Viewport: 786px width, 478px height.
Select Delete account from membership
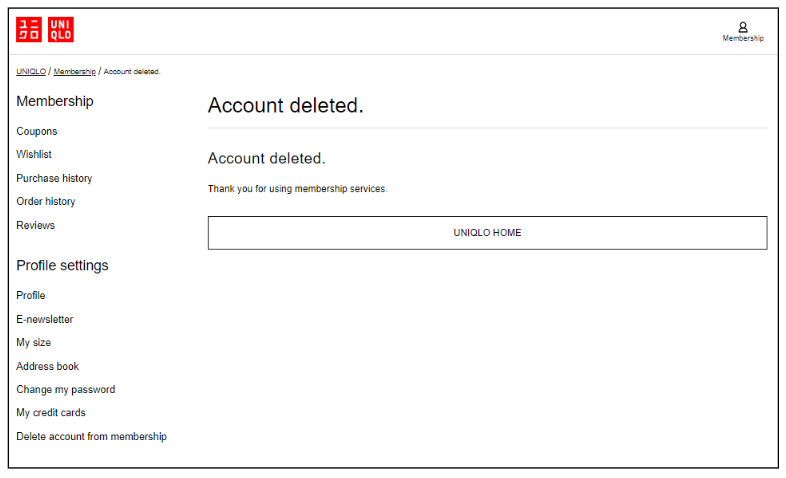click(91, 437)
